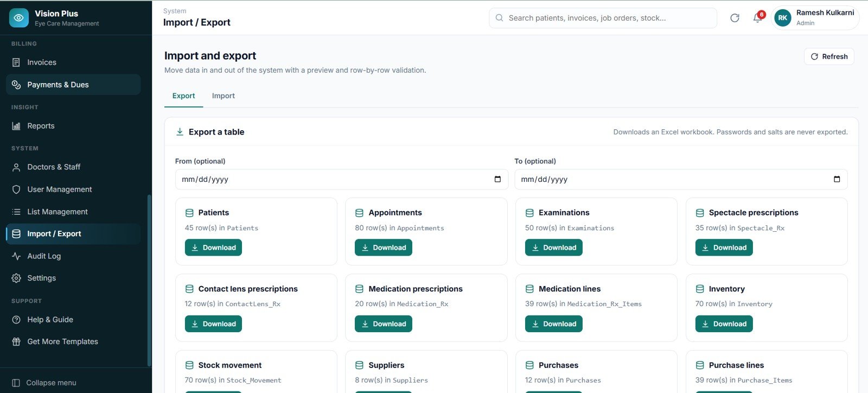Open calendar picker on To date field
Screen dimensions: 868x393
pyautogui.click(x=837, y=179)
